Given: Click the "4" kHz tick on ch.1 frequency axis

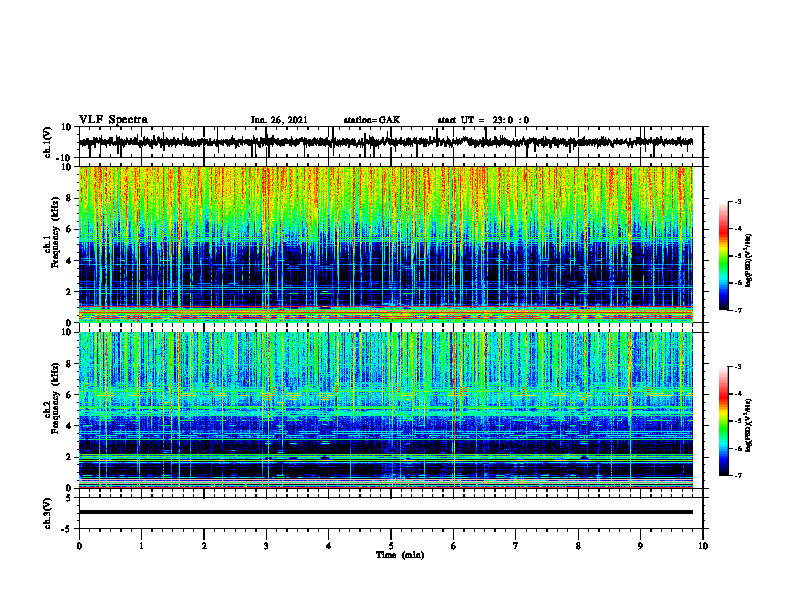Looking at the screenshot, I should (x=70, y=261).
